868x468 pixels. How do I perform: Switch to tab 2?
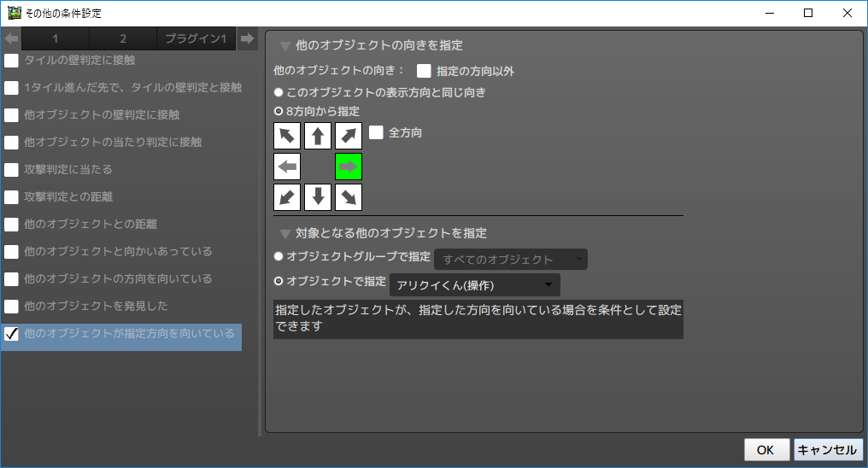(123, 38)
